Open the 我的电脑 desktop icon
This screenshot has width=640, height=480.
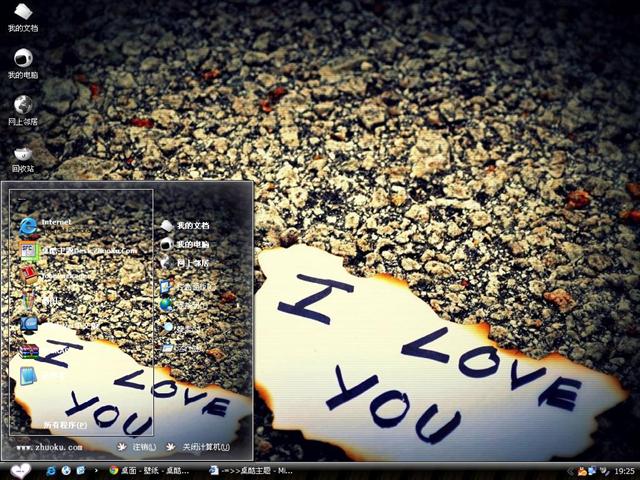pos(23,64)
